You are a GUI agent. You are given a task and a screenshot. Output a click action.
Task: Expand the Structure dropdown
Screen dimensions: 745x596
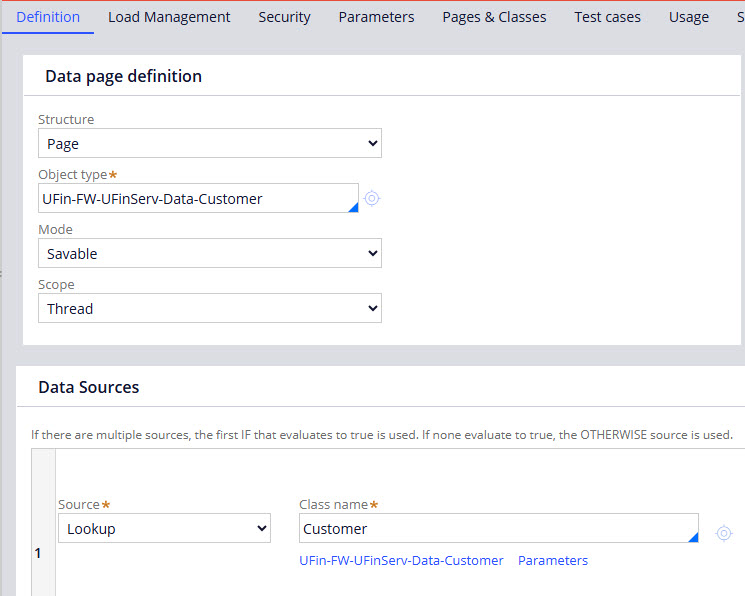point(210,144)
